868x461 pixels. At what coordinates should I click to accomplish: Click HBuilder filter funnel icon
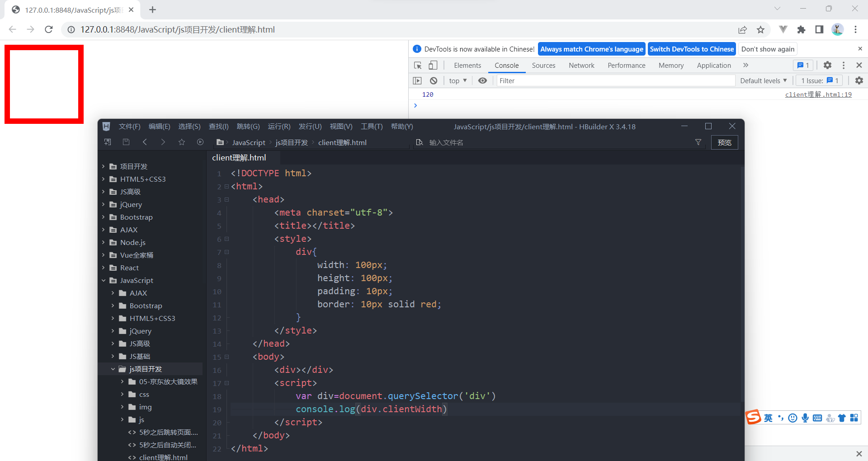point(698,142)
